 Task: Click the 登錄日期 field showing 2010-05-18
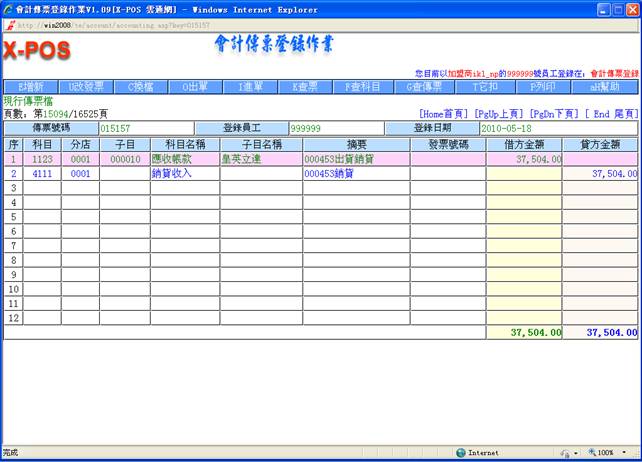[x=558, y=128]
